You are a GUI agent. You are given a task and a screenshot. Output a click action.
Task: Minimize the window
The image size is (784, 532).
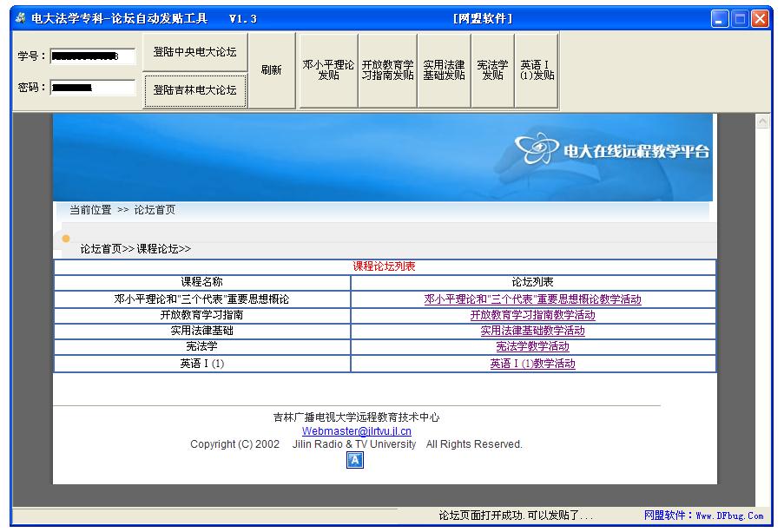click(x=720, y=19)
